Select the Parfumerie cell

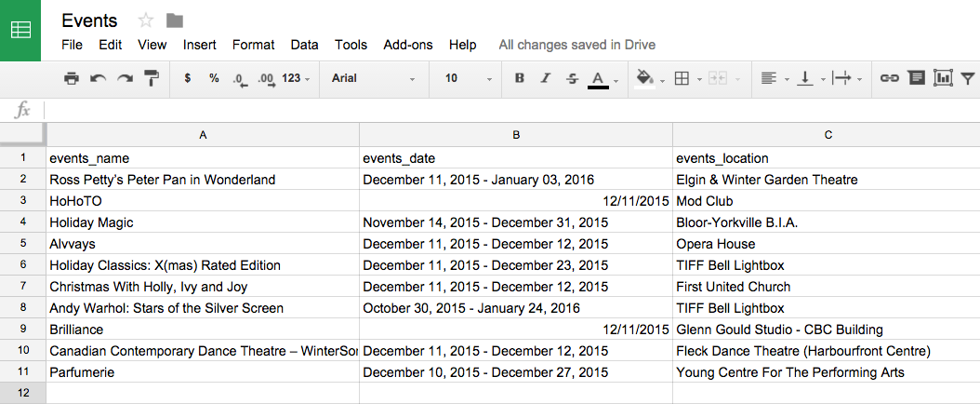203,372
